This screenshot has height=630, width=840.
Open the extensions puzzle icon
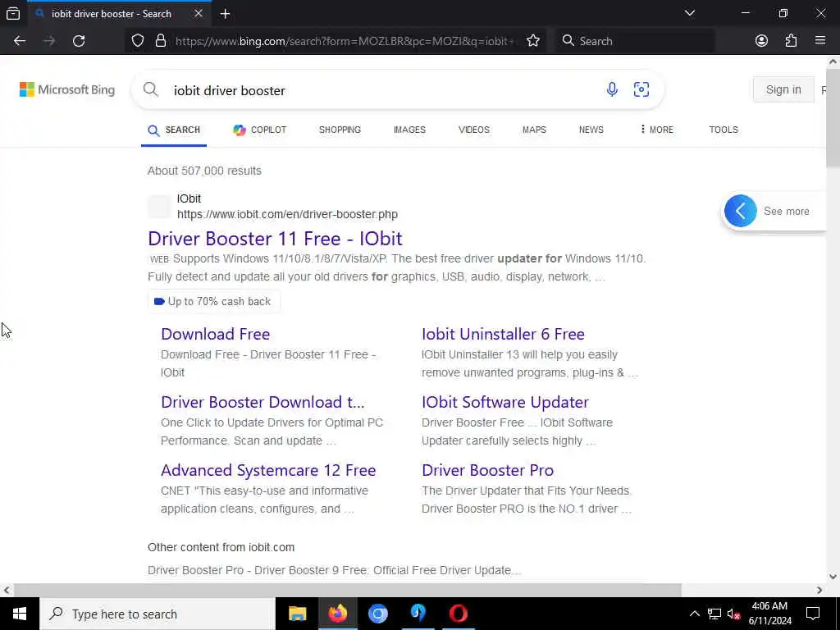pos(791,41)
